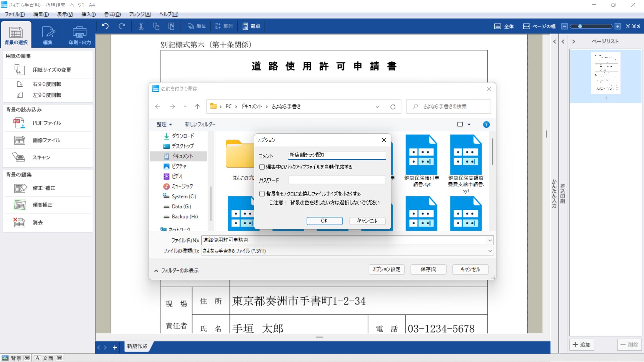Select System (C:) drive
The height and width of the screenshot is (362, 644).
(x=180, y=196)
